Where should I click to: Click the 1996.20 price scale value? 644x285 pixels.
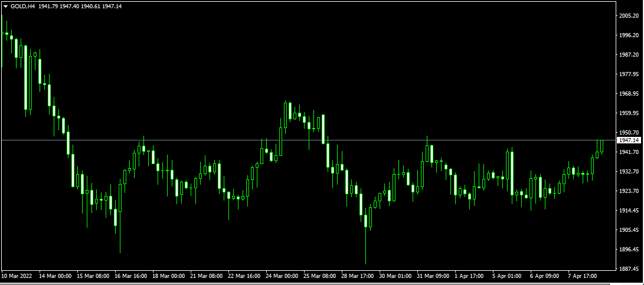(628, 35)
